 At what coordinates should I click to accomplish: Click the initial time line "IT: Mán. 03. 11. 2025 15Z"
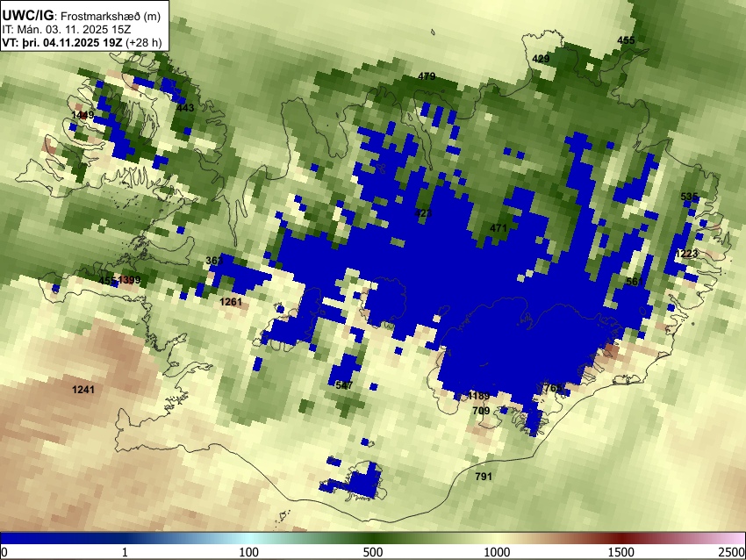pyautogui.click(x=66, y=30)
